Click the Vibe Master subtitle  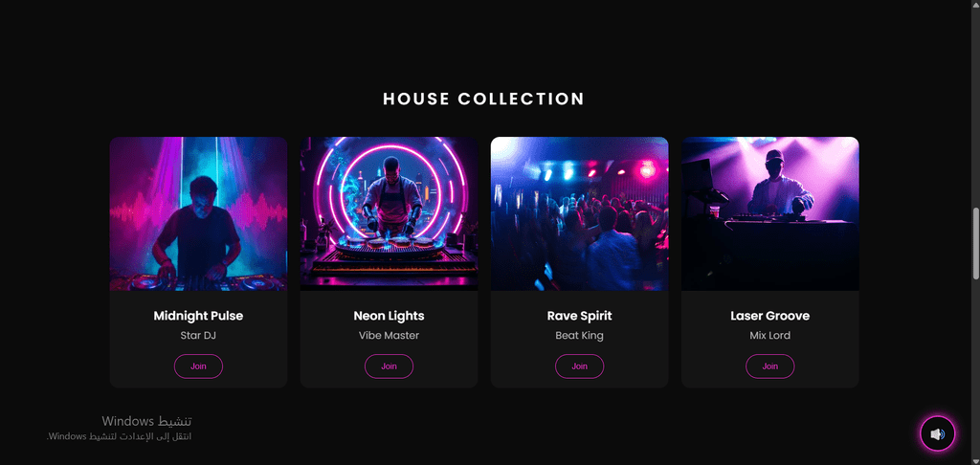[389, 336]
